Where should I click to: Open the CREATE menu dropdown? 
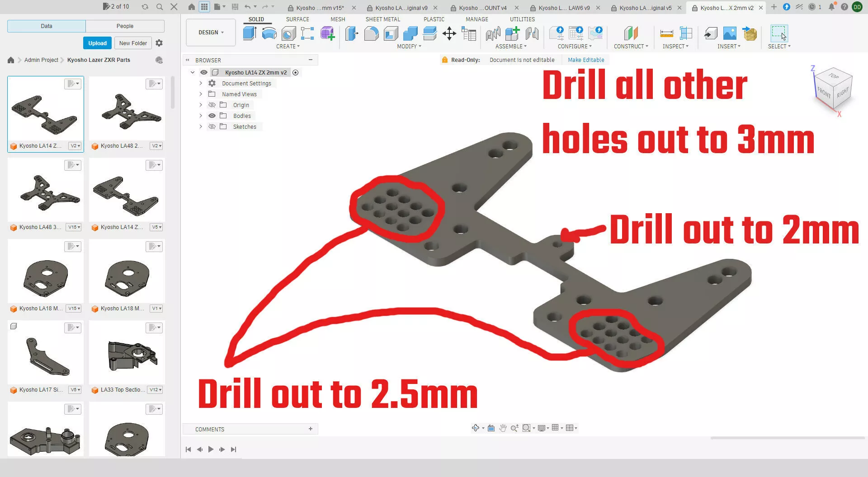[x=288, y=47]
